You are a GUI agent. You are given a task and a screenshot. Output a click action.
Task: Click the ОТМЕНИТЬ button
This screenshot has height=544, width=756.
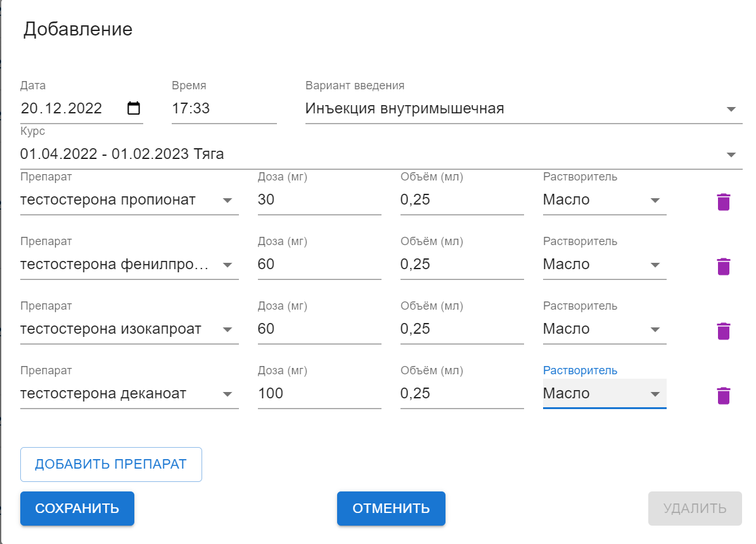(x=391, y=508)
